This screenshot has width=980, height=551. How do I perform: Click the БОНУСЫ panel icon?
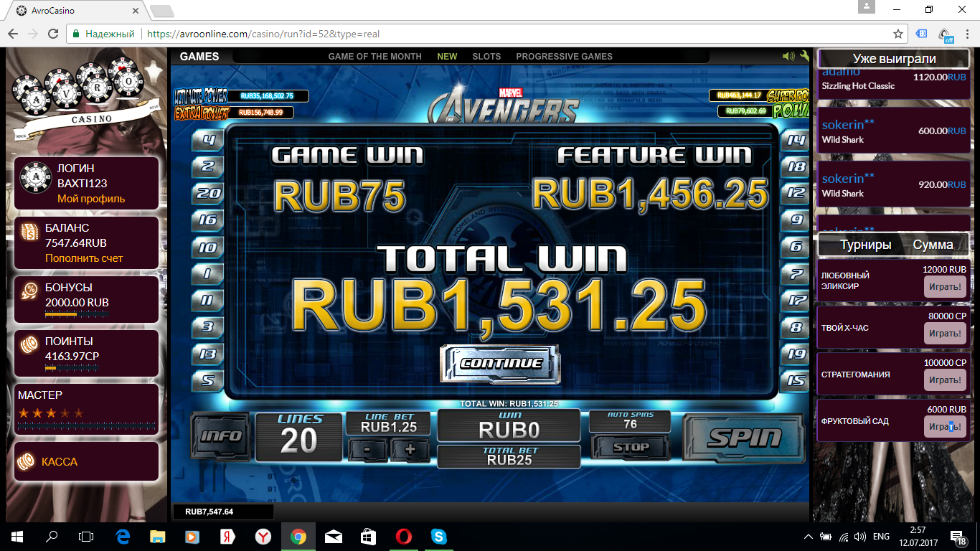29,291
